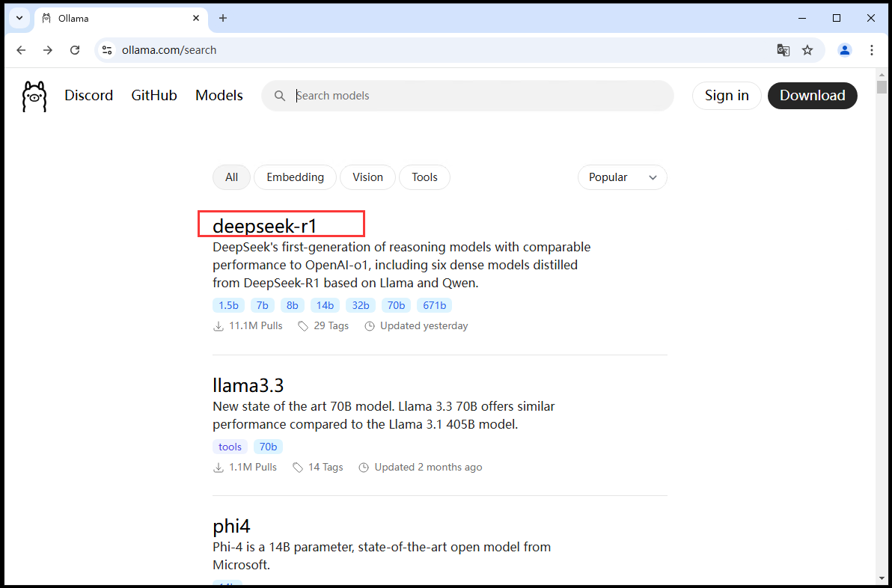Click the deepseek-r1 description text
The height and width of the screenshot is (588, 892).
click(x=402, y=265)
